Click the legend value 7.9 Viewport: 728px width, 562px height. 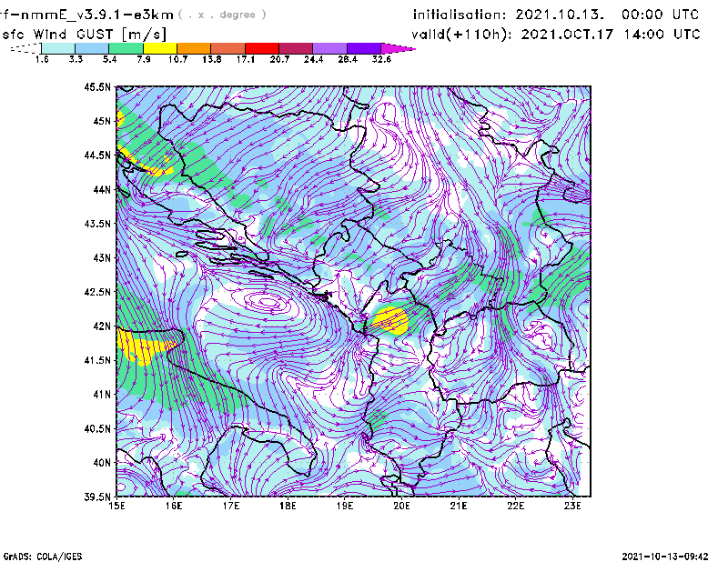point(144,59)
